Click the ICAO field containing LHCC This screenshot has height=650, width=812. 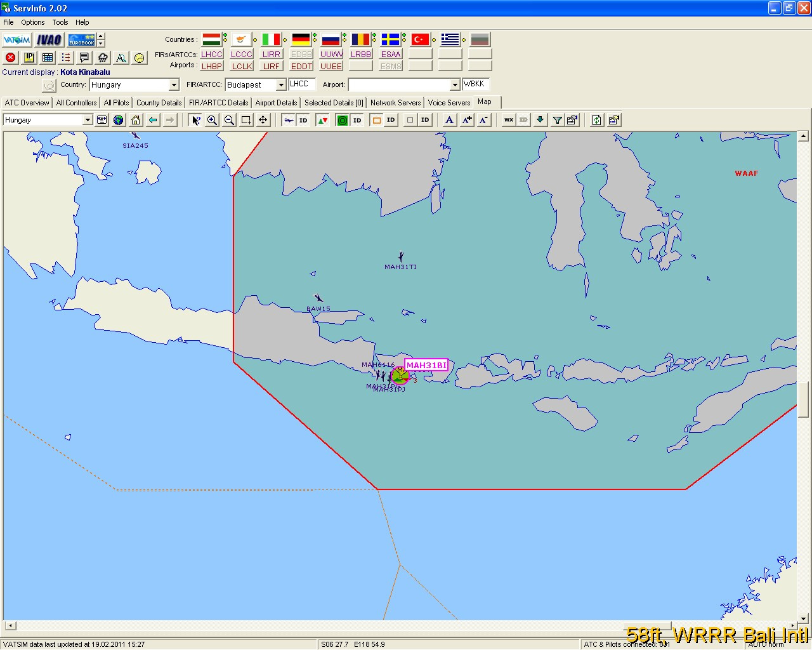coord(302,84)
